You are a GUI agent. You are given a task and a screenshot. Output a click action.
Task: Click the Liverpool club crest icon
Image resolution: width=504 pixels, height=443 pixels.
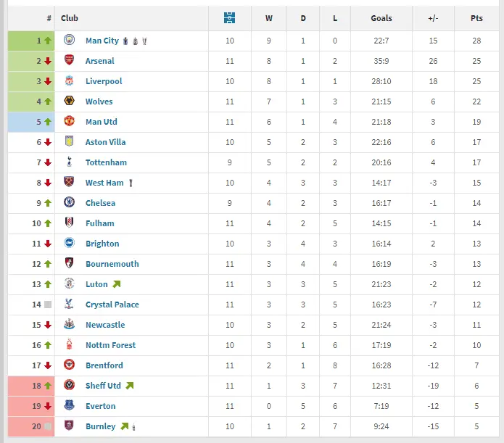(x=69, y=81)
